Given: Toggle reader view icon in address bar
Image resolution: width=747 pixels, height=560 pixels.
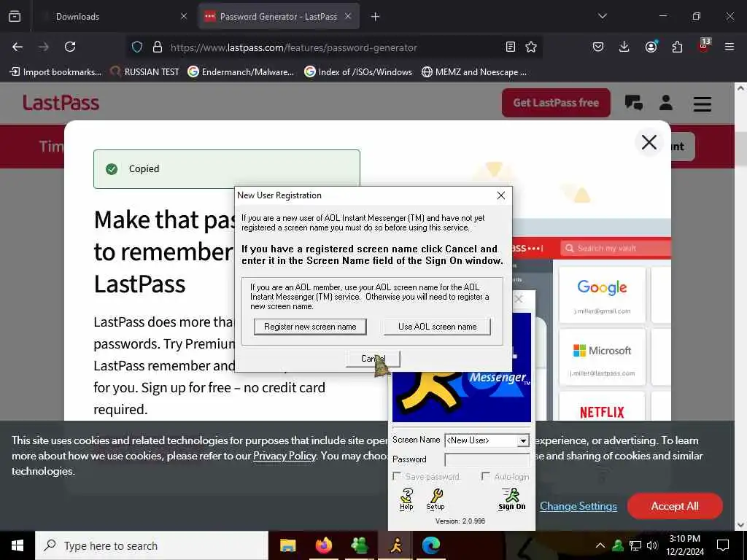Looking at the screenshot, I should coord(510,47).
